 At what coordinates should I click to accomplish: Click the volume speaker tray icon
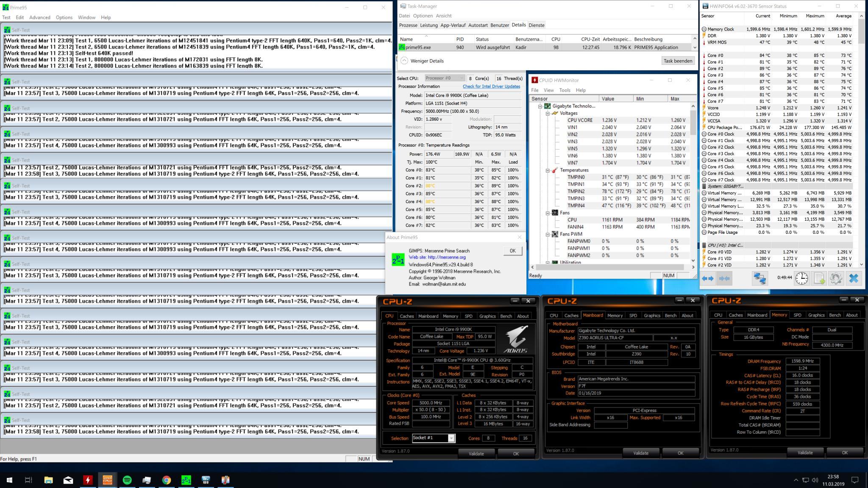tap(815, 480)
